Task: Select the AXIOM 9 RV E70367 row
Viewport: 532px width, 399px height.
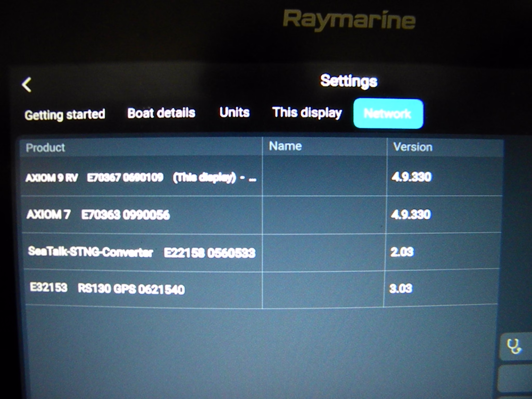Action: tap(261, 177)
